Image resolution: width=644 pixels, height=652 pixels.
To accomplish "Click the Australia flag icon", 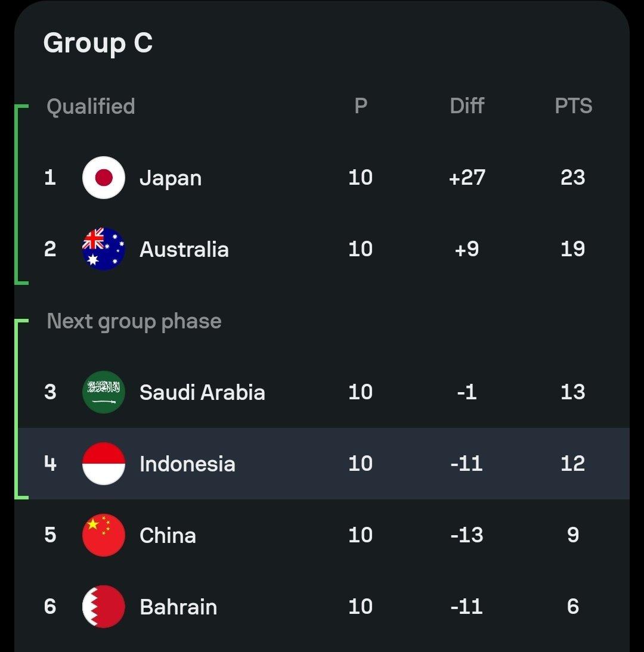I will tap(104, 249).
